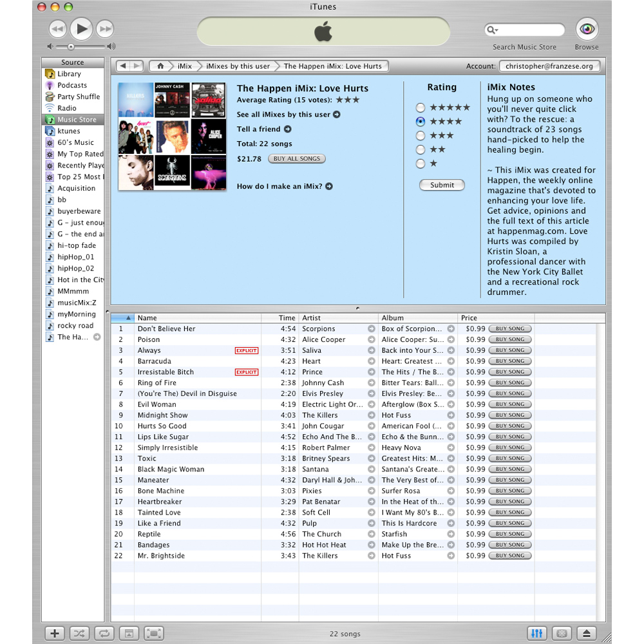The height and width of the screenshot is (644, 644).
Task: Open the rocky road playlist
Action: pyautogui.click(x=73, y=326)
